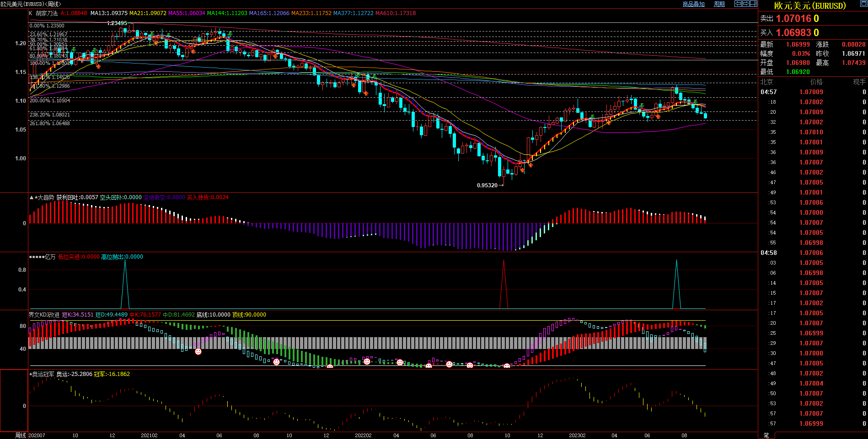
Task: Click the triangle marker before 大趋势
Action: pos(31,197)
